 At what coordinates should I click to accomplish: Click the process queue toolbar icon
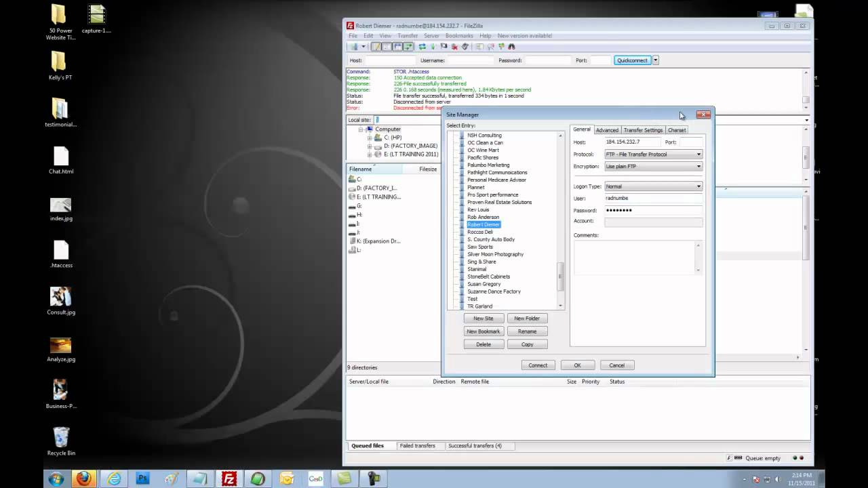pyautogui.click(x=433, y=47)
